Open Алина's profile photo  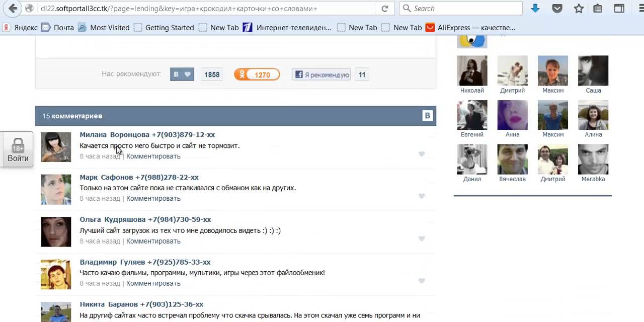pos(593,115)
